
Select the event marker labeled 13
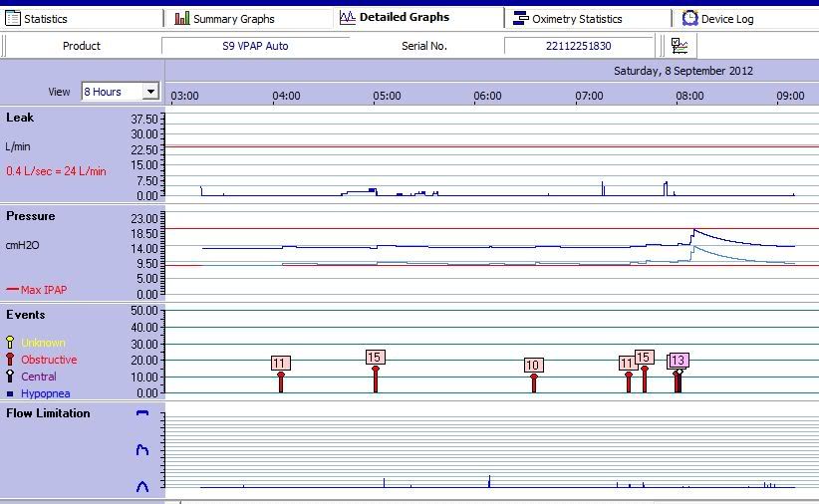[679, 361]
